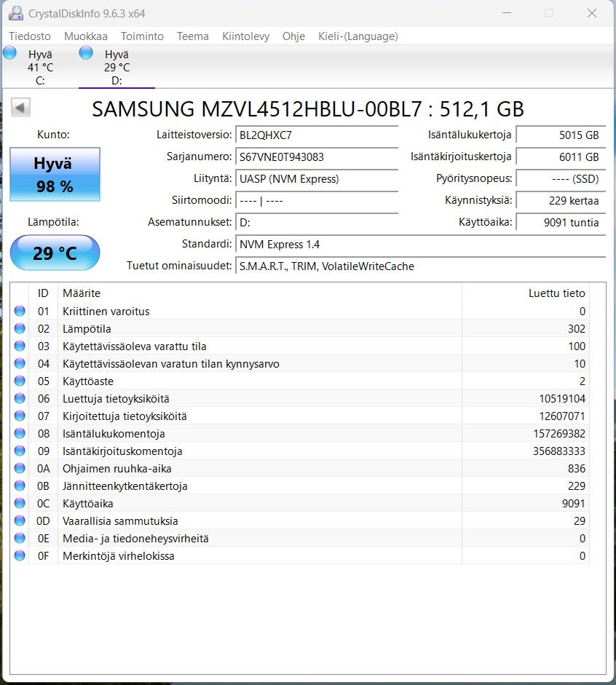Open the Muokkaa menu
Viewport: 616px width, 685px height.
tap(86, 36)
